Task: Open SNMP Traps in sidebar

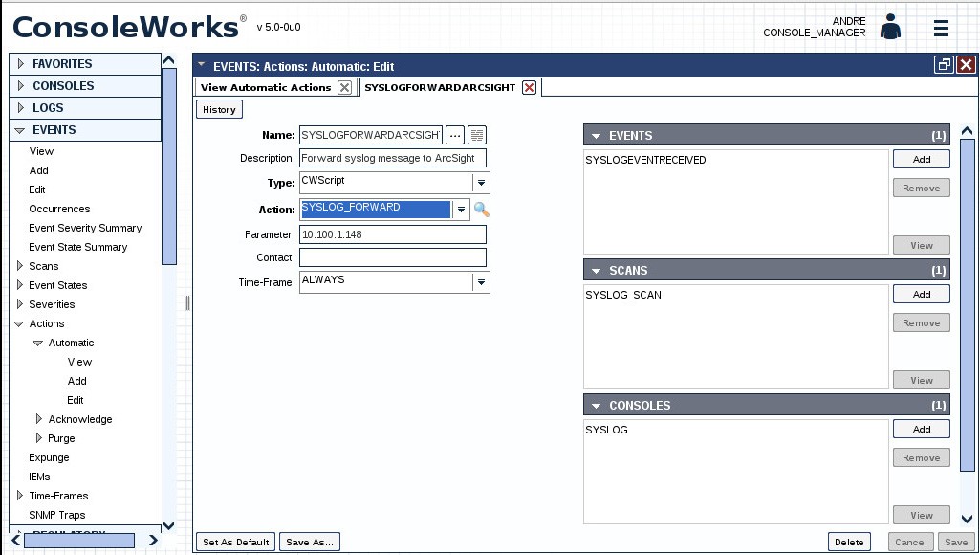Action: [x=56, y=515]
